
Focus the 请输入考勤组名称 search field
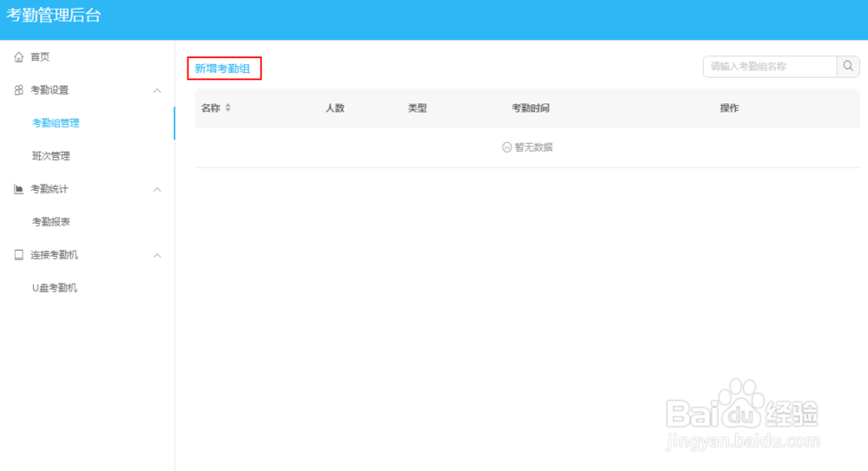770,67
